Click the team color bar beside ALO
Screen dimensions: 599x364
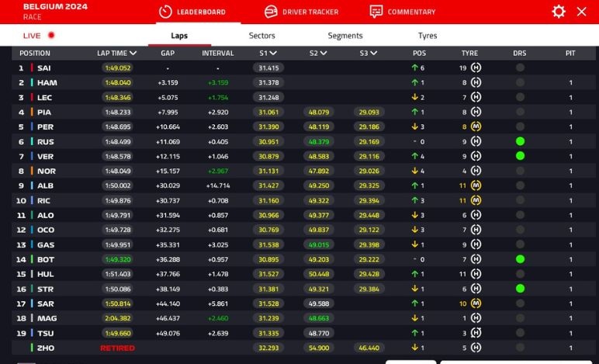click(32, 215)
